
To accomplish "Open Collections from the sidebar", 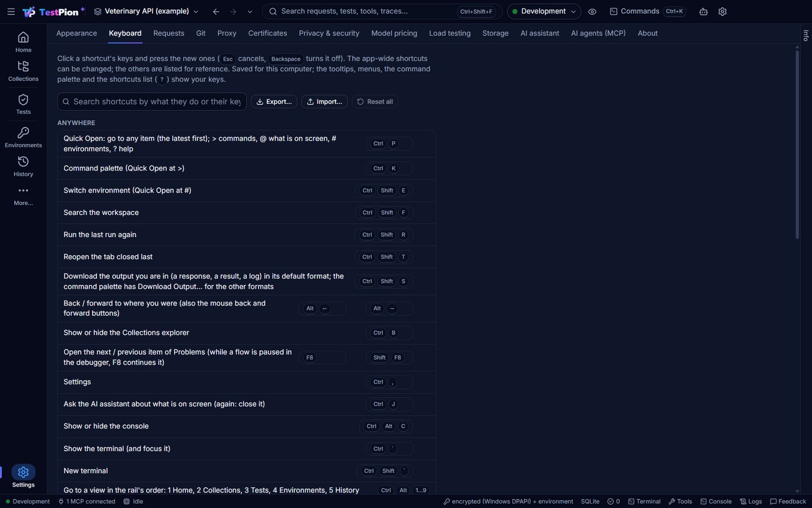I will [23, 71].
